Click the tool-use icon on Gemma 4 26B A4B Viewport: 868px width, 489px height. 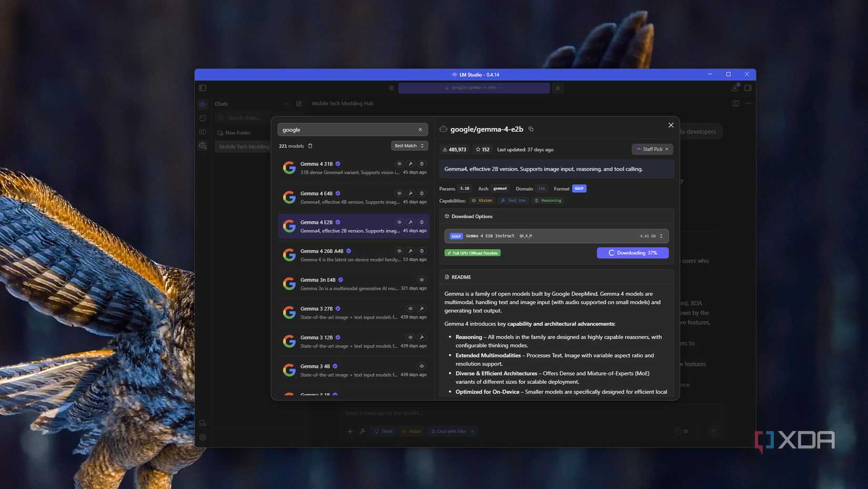(x=410, y=251)
